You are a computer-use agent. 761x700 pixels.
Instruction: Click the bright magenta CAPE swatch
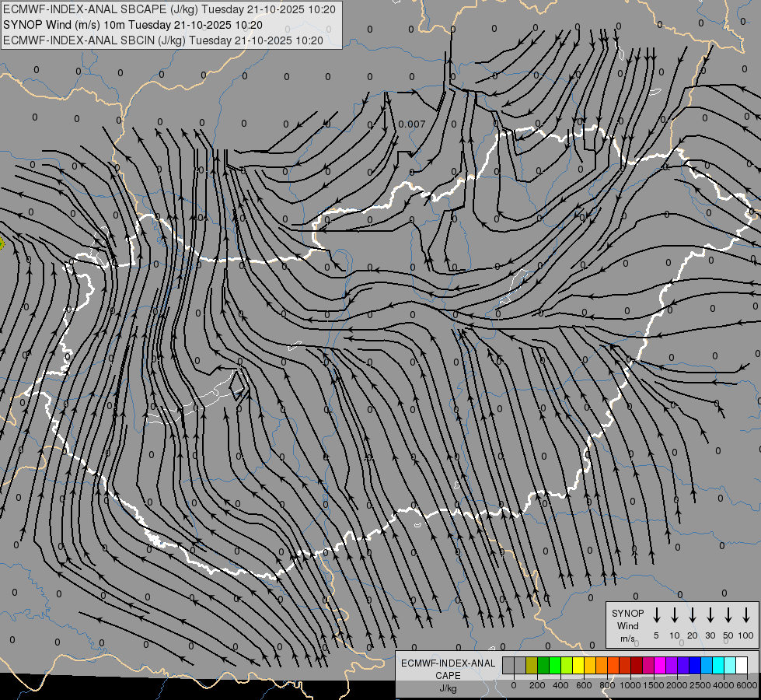click(x=660, y=665)
